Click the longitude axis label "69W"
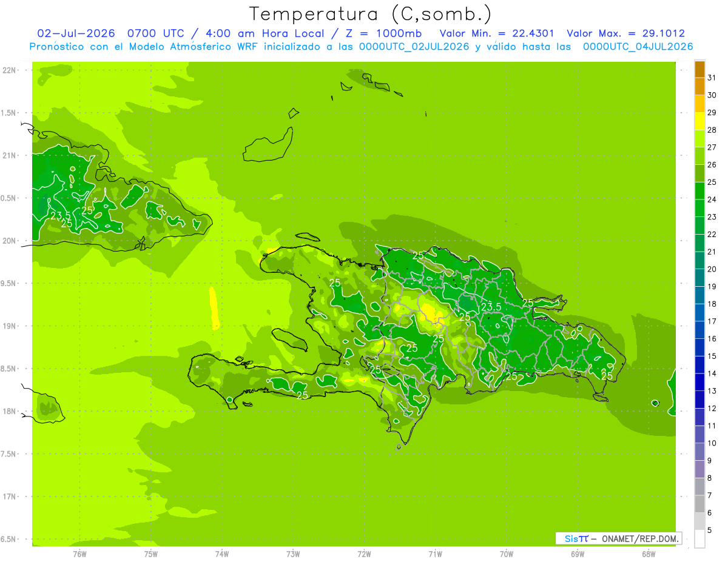 (578, 554)
